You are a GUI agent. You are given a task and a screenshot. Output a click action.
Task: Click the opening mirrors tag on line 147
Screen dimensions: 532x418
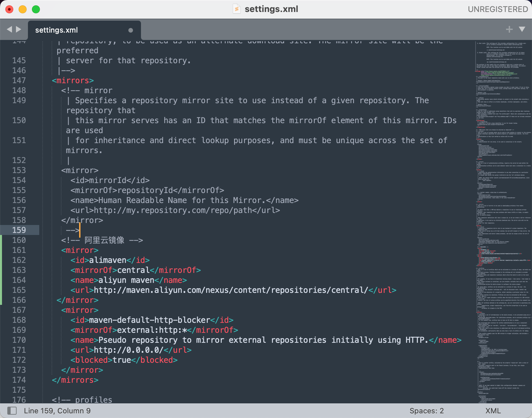pyautogui.click(x=72, y=81)
